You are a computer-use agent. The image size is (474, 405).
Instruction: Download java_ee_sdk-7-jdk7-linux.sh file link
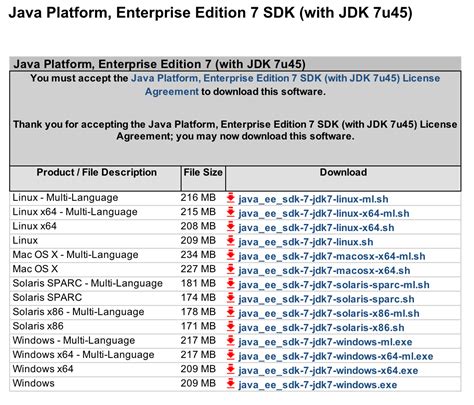pyautogui.click(x=306, y=242)
